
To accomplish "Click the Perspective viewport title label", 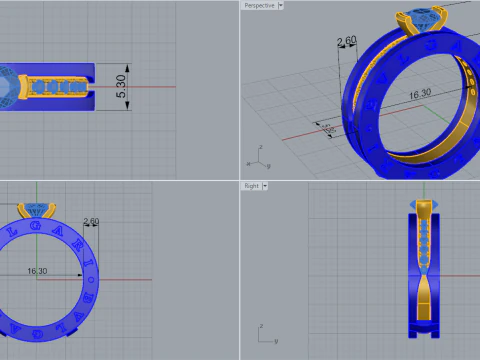I will (x=259, y=5).
